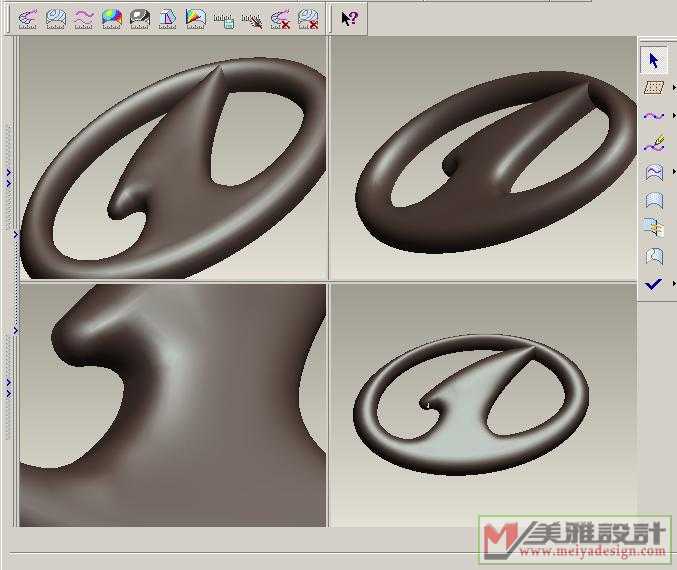Open the gray Reflection analysis tool
Viewport: 677px width, 570px height.
pyautogui.click(x=140, y=19)
